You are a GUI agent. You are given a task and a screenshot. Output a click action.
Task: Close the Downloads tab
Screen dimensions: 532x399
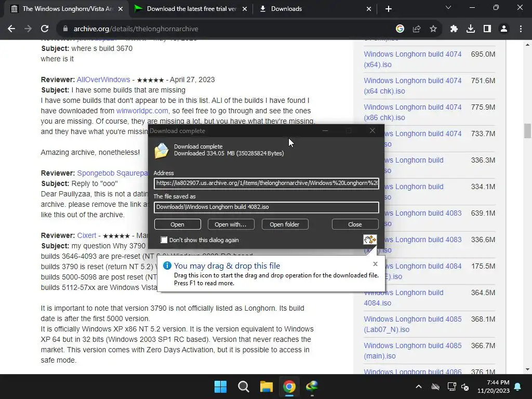(x=369, y=9)
